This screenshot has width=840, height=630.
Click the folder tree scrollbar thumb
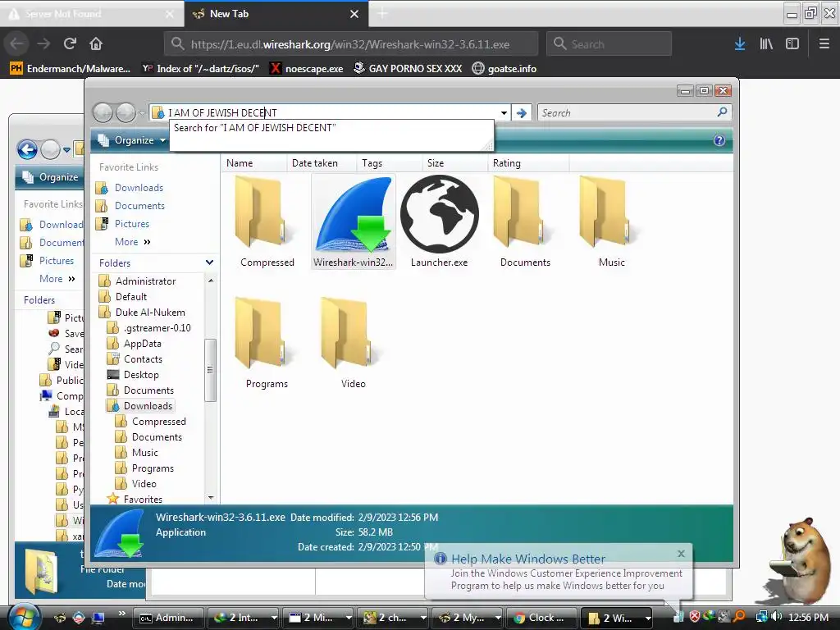coord(210,370)
